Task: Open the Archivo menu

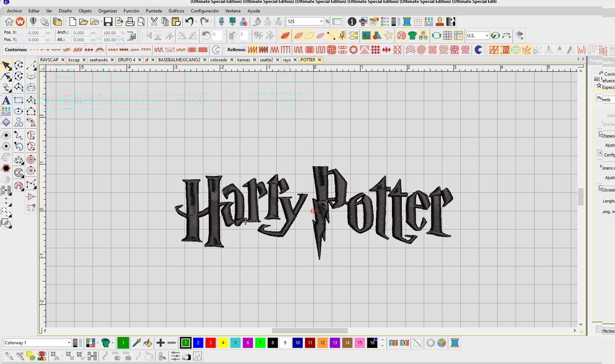Action: click(14, 11)
